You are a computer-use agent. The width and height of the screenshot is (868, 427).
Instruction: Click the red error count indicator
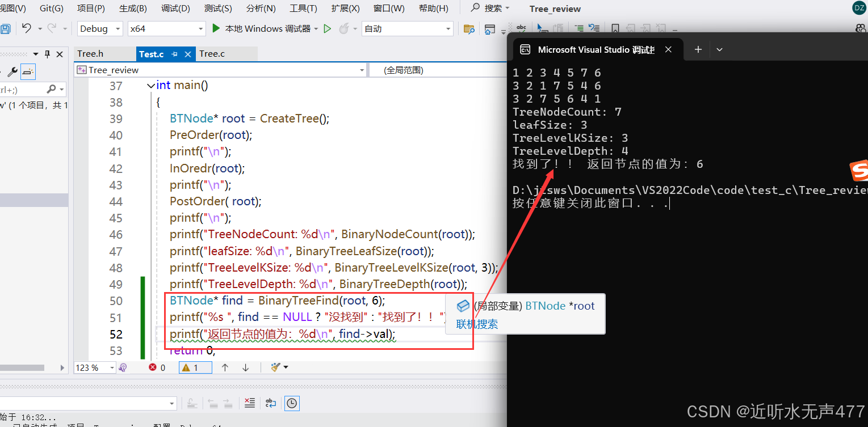click(157, 367)
